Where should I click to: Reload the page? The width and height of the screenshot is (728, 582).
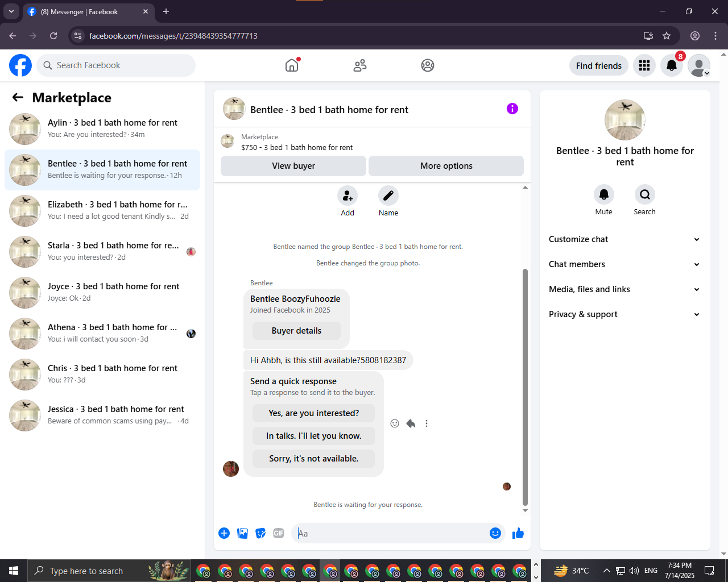(x=53, y=36)
